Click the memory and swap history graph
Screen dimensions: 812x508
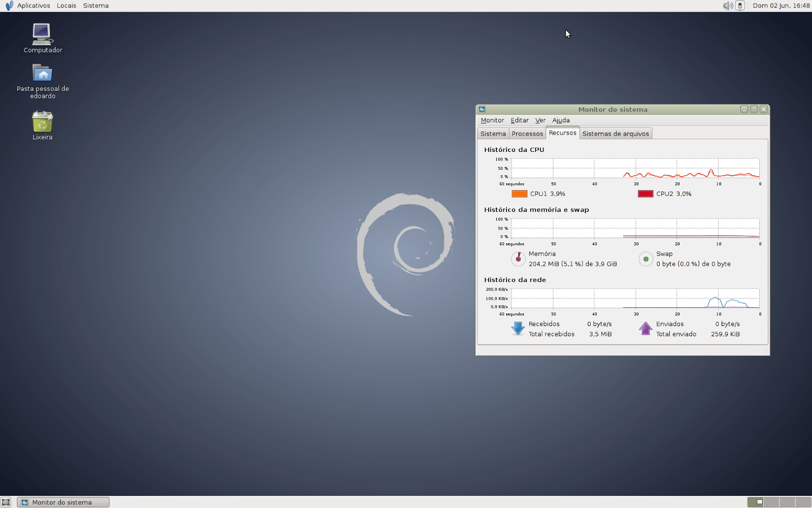[635, 228]
